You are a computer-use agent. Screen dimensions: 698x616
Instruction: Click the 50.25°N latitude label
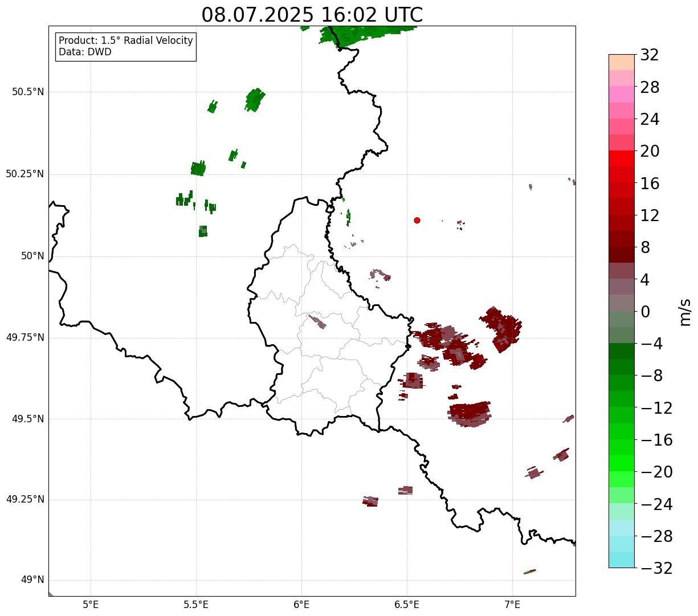click(x=25, y=174)
